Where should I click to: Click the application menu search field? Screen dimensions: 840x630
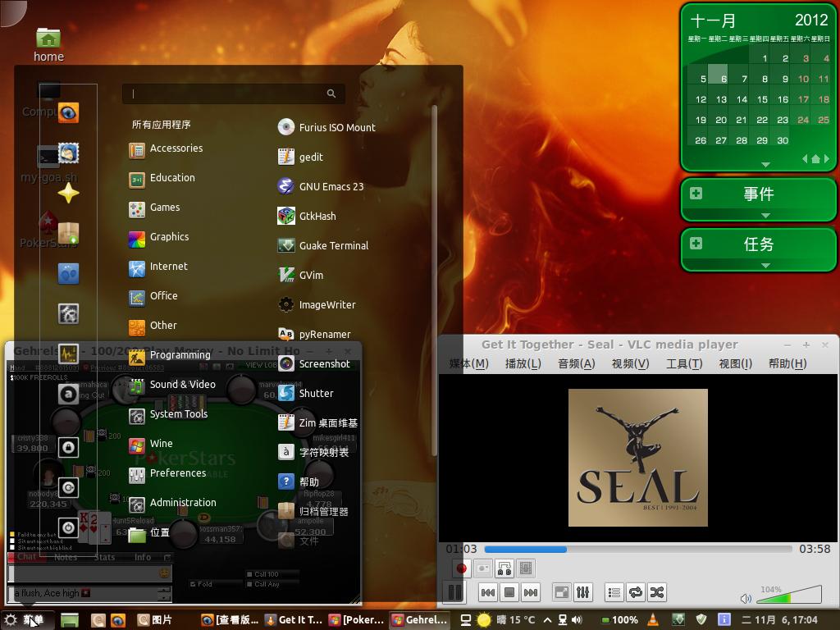click(234, 94)
